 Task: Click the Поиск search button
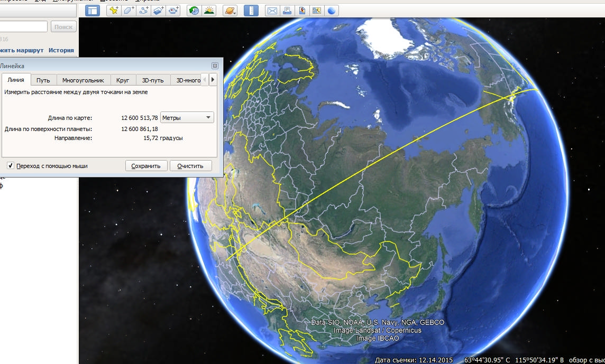63,26
